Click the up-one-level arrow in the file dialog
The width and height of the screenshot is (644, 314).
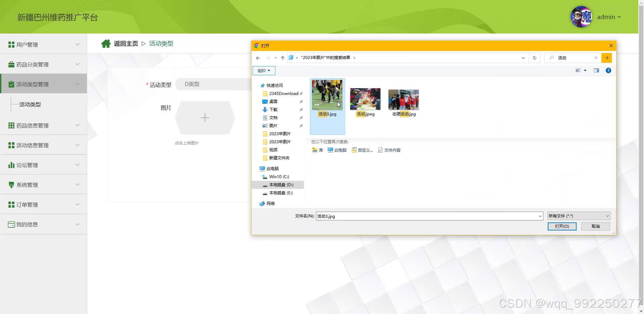pyautogui.click(x=283, y=58)
